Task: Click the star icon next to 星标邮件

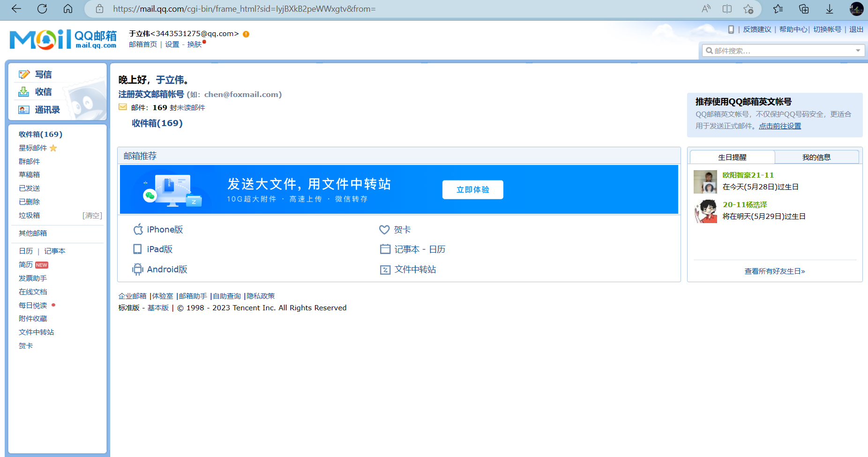Action: 53,148
